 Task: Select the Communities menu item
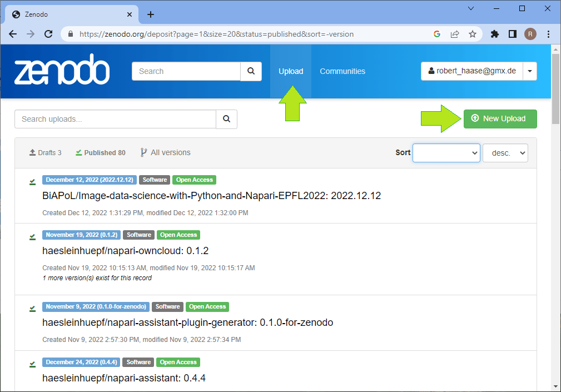pyautogui.click(x=342, y=71)
